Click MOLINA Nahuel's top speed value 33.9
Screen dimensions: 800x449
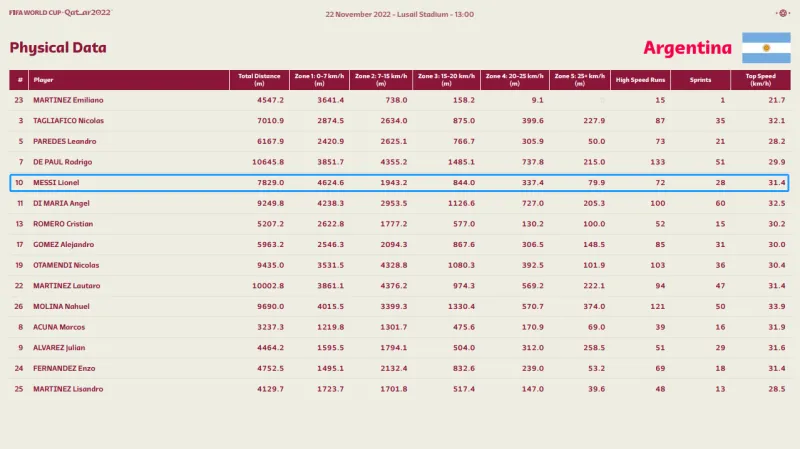[x=776, y=306]
